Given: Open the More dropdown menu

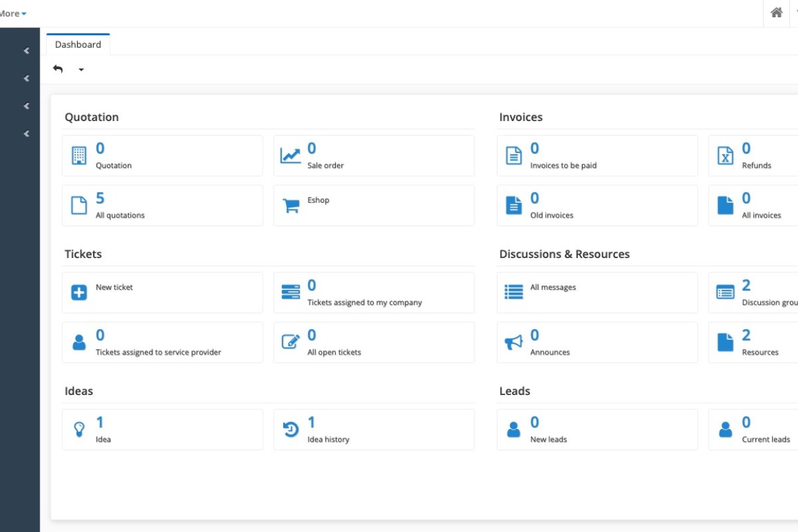Looking at the screenshot, I should click(x=13, y=13).
